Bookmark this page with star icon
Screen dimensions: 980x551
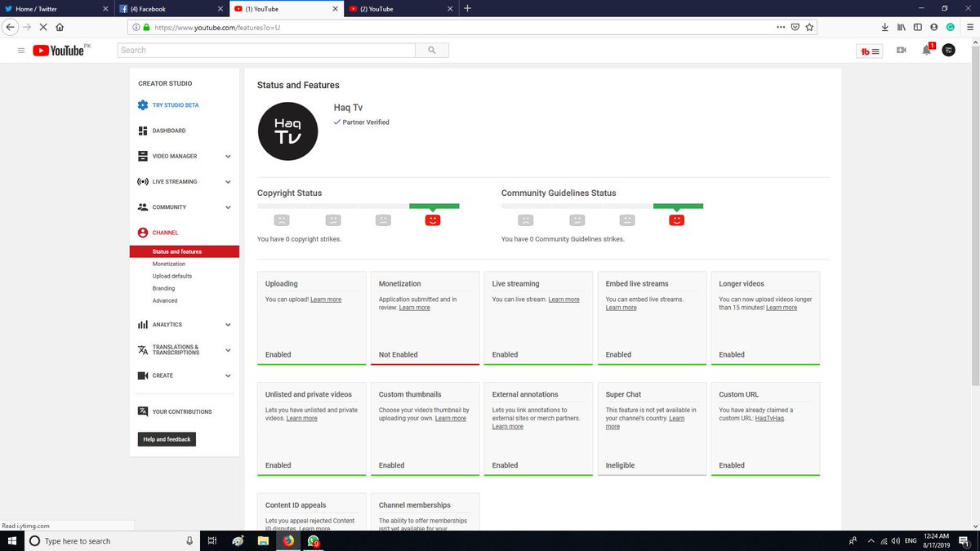809,27
